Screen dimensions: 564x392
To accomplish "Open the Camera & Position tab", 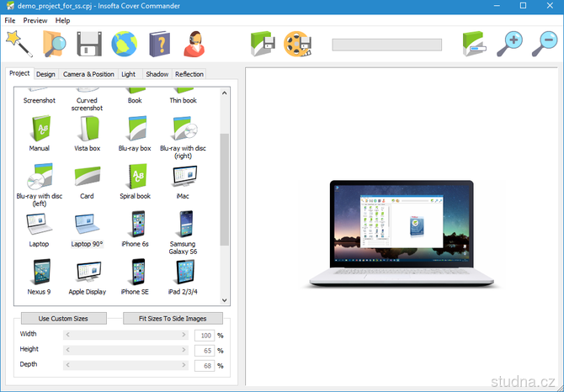I will (x=88, y=74).
